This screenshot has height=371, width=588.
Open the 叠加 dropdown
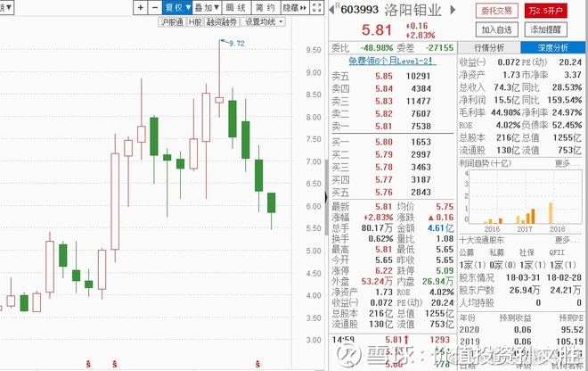[x=207, y=7]
